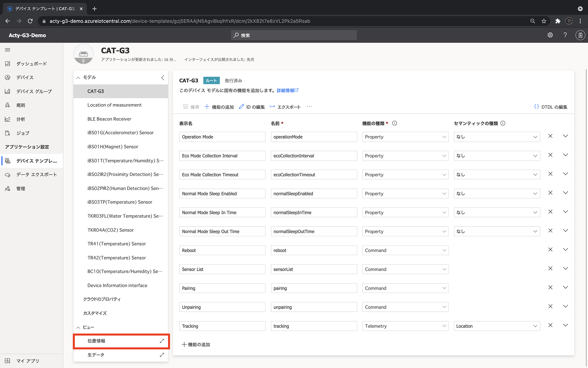Click 機能の追加 below the capability list
Viewport: 588px width, 368px height.
(x=196, y=345)
